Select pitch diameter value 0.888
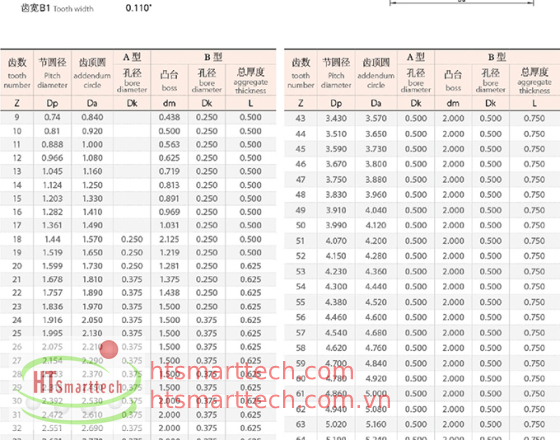 52,144
